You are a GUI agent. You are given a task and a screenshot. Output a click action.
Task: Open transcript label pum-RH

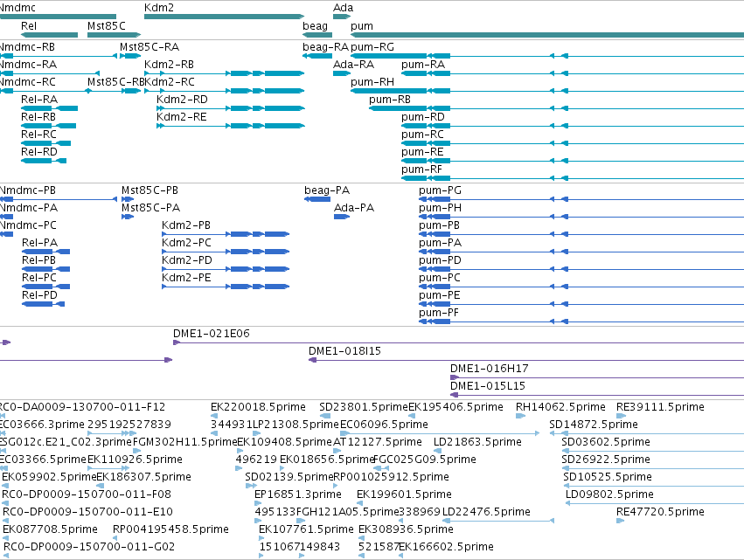[x=372, y=82]
